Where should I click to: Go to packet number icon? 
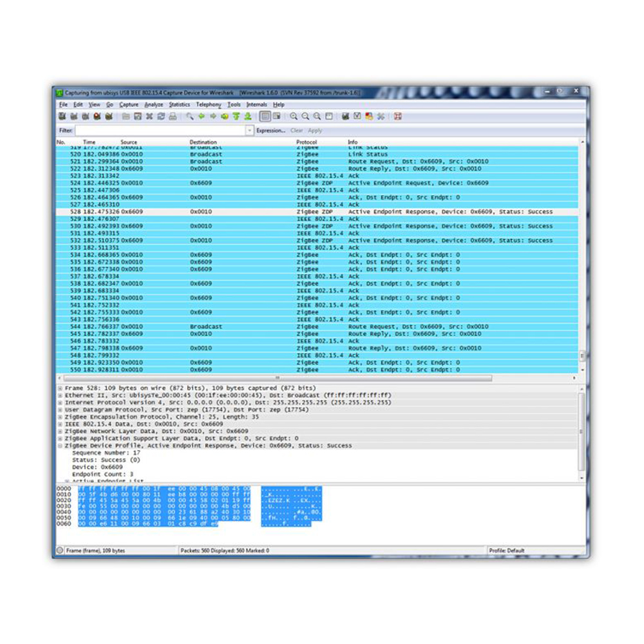point(225,117)
